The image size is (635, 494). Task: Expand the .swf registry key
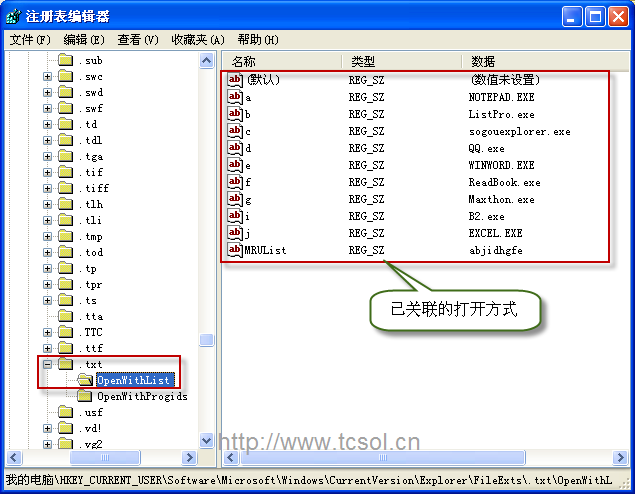click(47, 109)
